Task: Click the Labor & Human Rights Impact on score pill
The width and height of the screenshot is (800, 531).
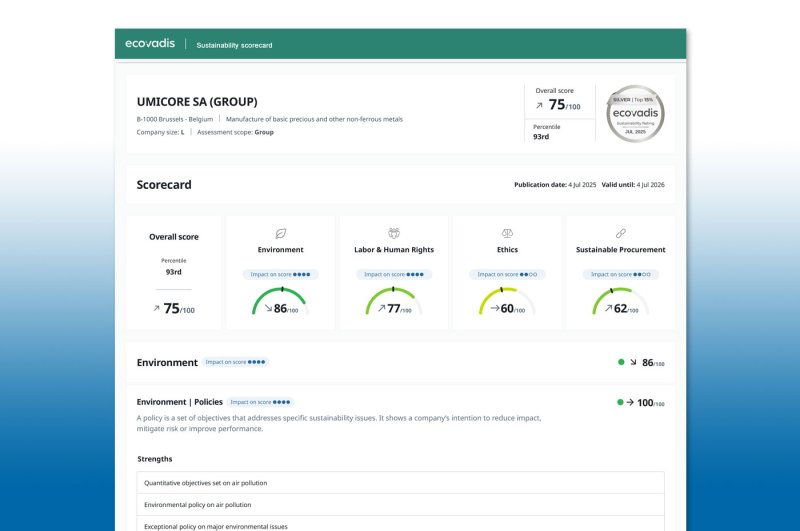Action: click(x=394, y=274)
